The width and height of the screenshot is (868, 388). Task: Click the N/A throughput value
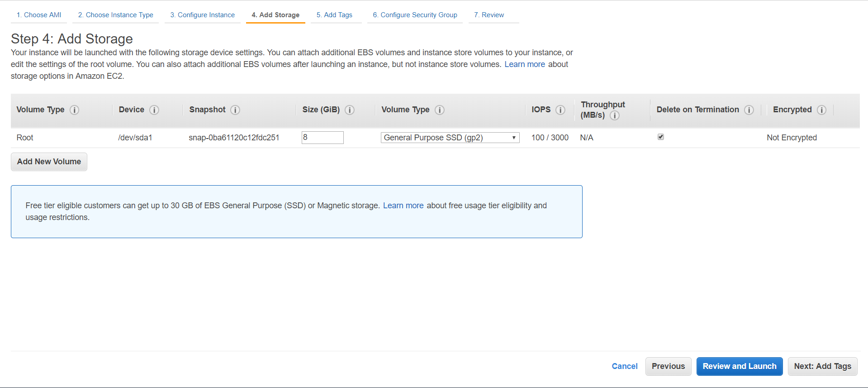(587, 138)
